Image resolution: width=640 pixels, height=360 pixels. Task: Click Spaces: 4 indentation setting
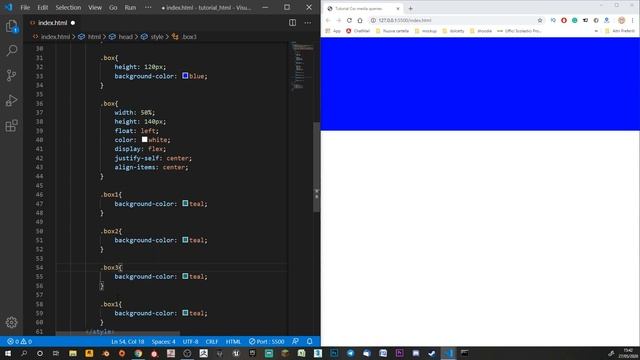(163, 342)
